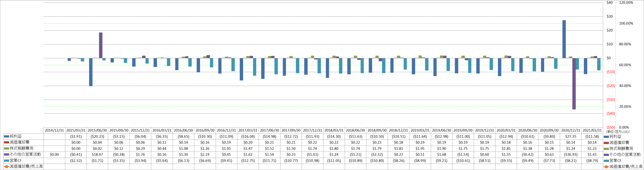Click the 100.00% label on the percent axis

[x=626, y=23]
